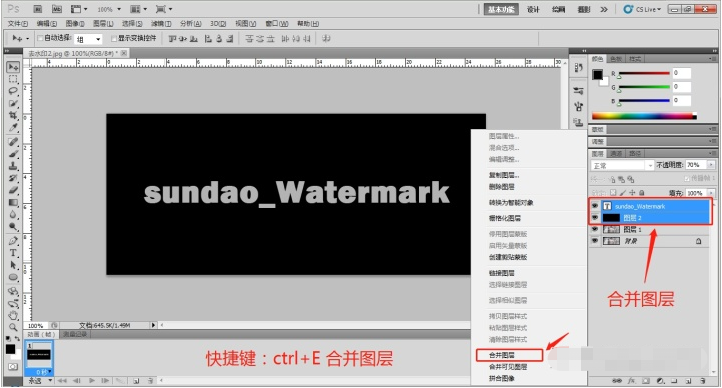Click the R red slider in the Color panel

[644, 73]
